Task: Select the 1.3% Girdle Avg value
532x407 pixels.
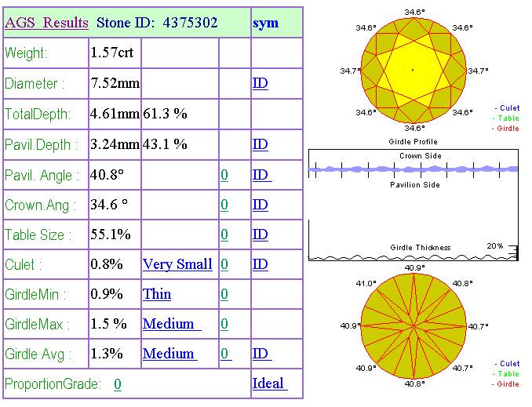Action: coord(107,354)
